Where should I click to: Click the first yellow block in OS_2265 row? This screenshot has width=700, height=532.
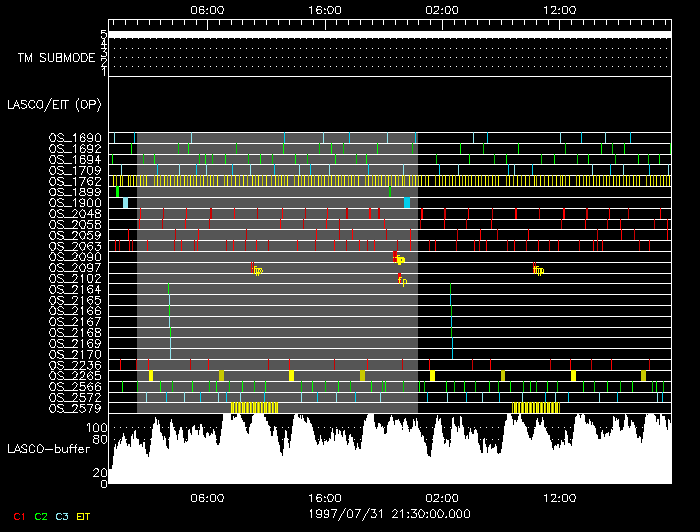(151, 375)
